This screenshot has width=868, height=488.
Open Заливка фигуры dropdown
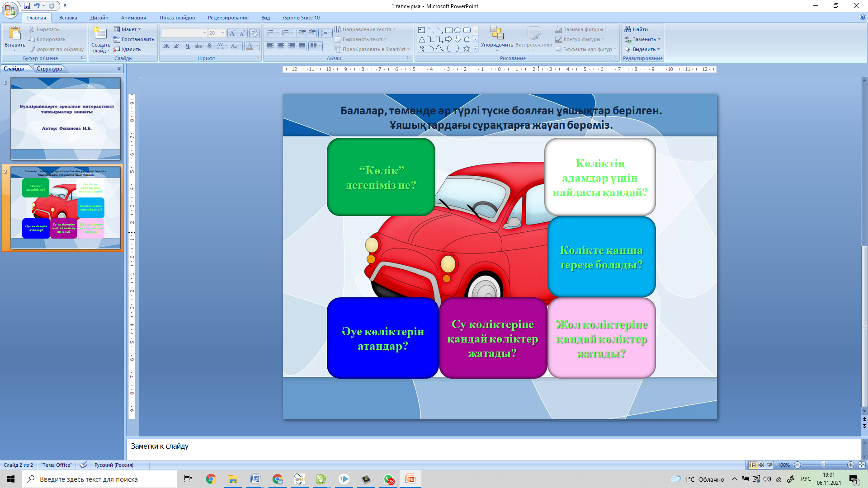point(582,29)
